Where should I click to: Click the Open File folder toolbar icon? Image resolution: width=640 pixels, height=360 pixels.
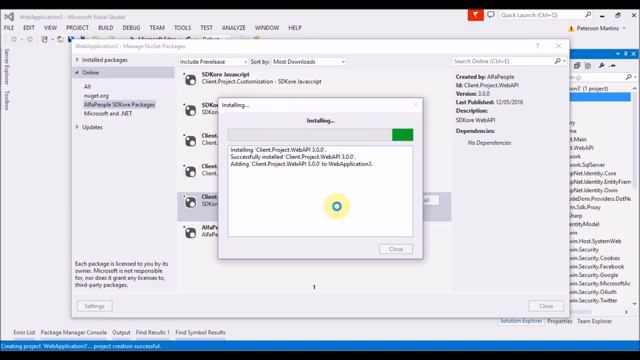[60, 39]
